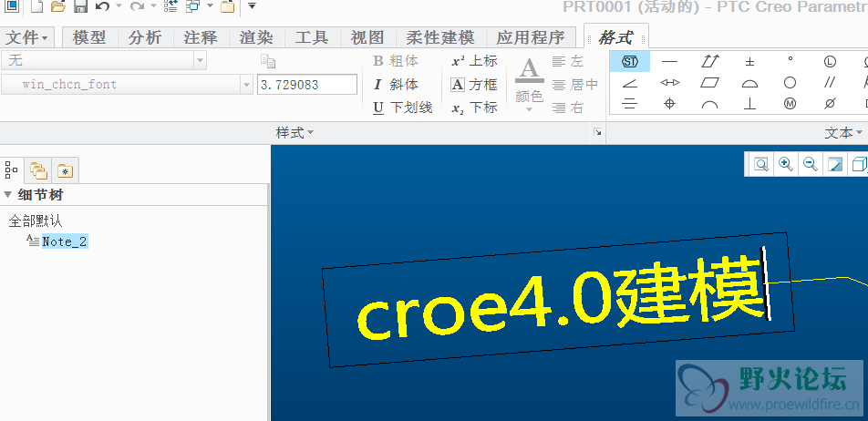Screen dimensions: 868x421
Task: Open the win_chcn_font font dropdown
Action: tap(246, 85)
